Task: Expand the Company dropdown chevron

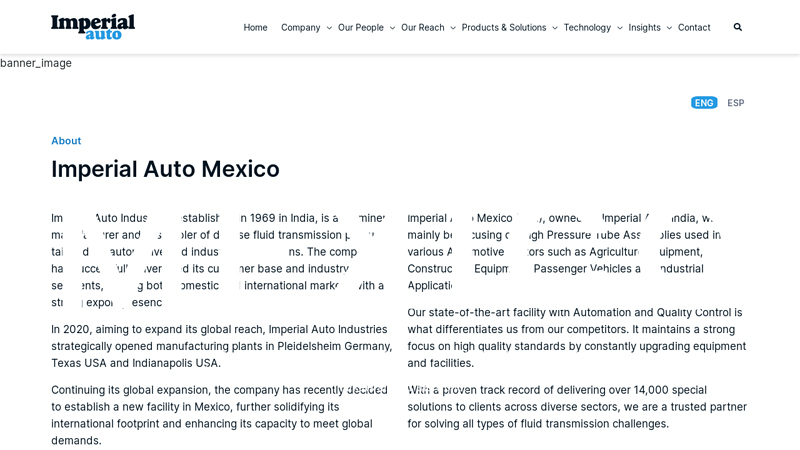Action: pos(329,28)
